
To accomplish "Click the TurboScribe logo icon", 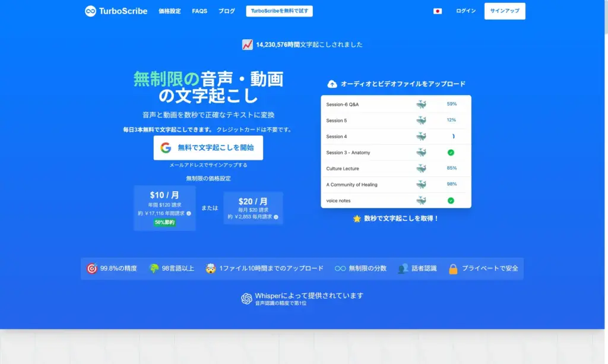I will [x=90, y=11].
